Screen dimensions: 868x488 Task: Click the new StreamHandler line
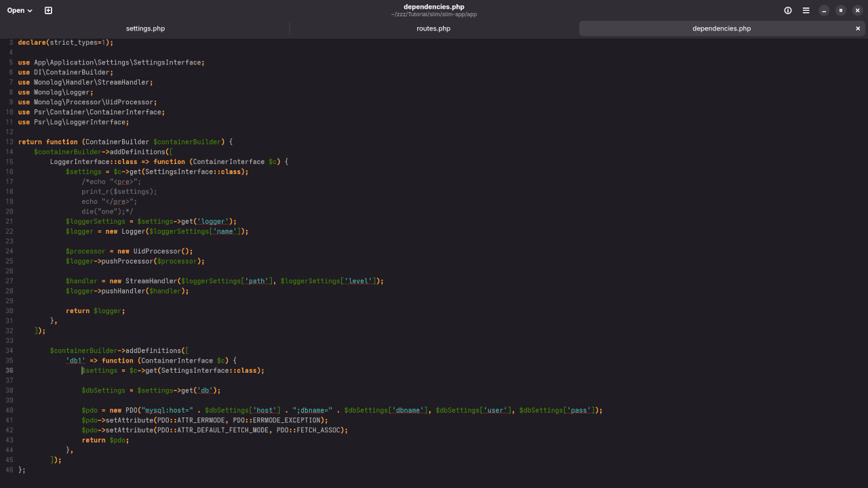(225, 281)
